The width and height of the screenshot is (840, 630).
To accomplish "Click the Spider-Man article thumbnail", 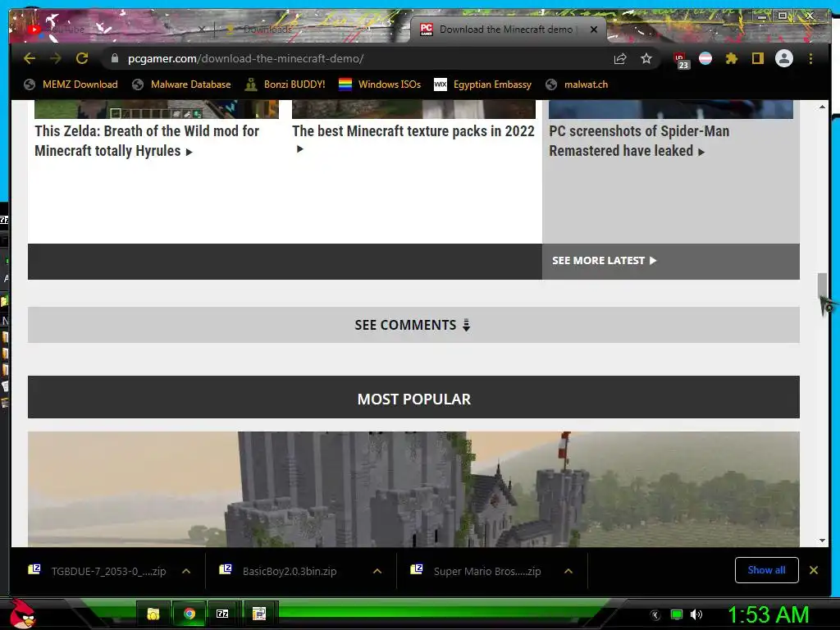I will pyautogui.click(x=671, y=109).
